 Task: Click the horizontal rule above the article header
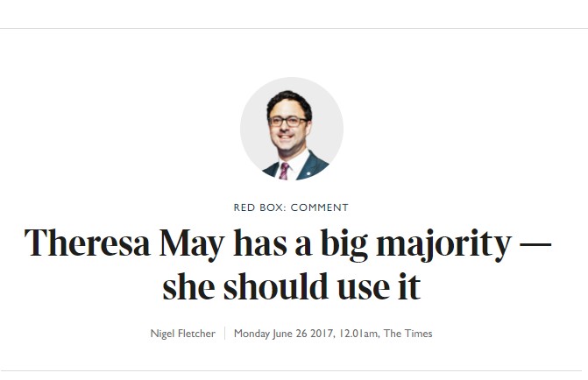pos(294,29)
